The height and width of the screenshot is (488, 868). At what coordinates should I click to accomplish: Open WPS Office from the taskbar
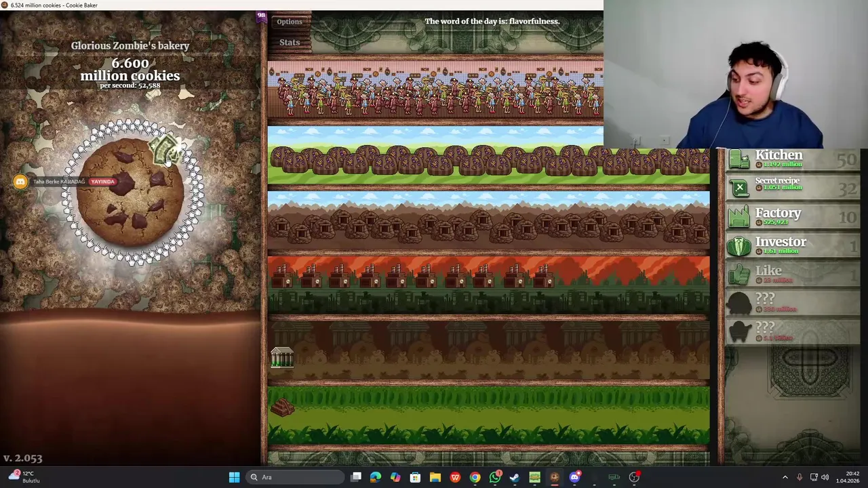pos(455,477)
